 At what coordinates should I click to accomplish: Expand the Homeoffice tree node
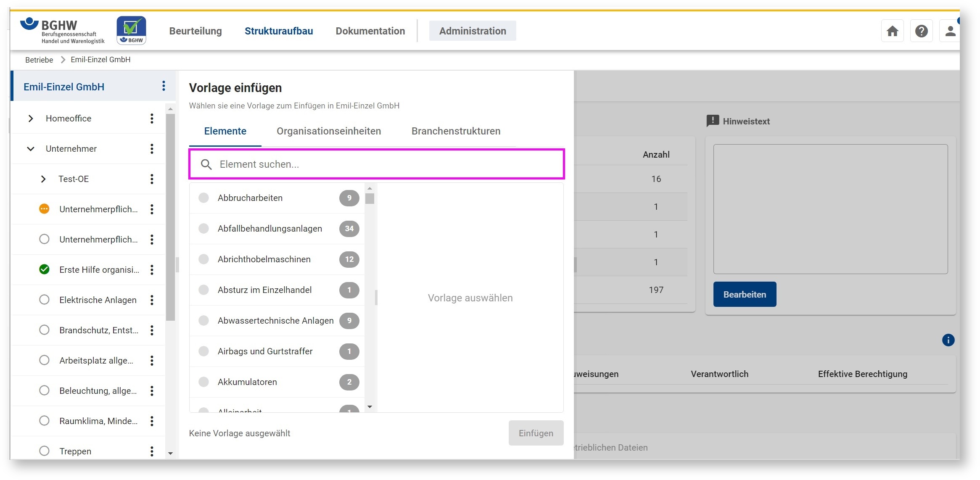31,119
